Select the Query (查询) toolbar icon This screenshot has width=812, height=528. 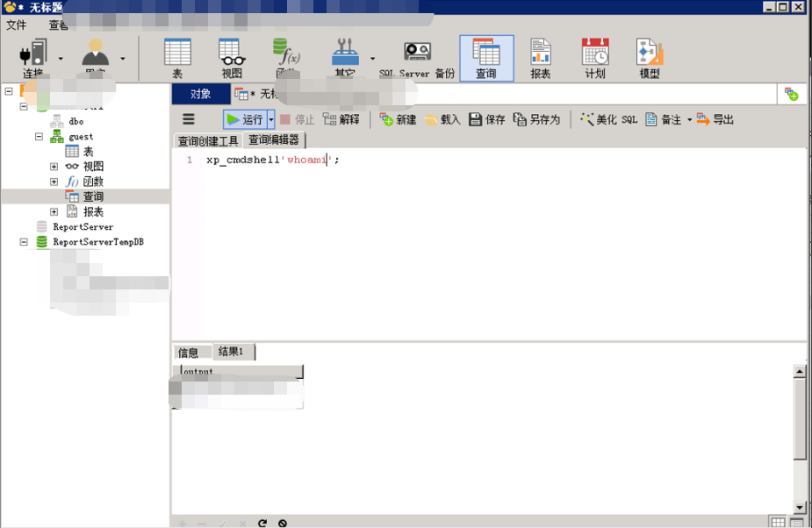point(486,59)
